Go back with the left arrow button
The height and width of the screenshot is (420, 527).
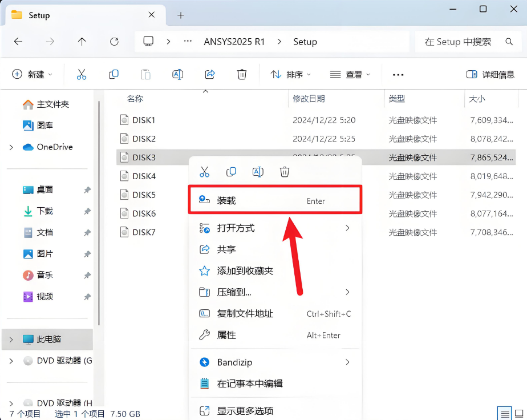pos(18,41)
